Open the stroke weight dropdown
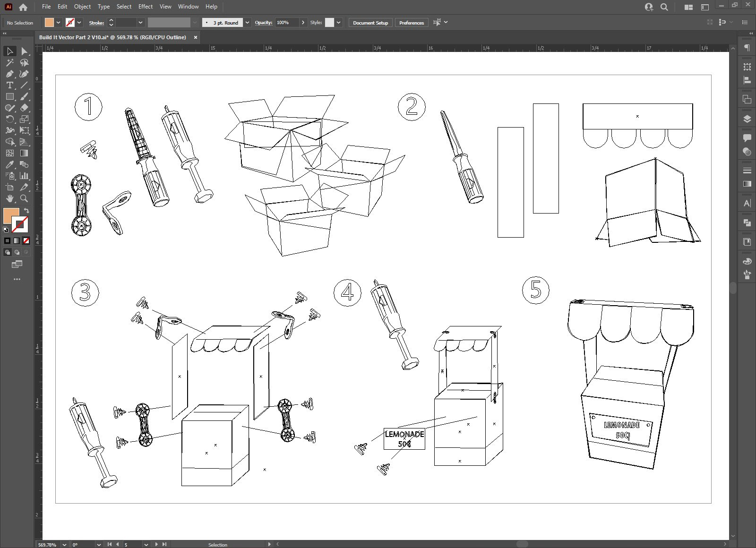This screenshot has height=548, width=756. point(140,23)
